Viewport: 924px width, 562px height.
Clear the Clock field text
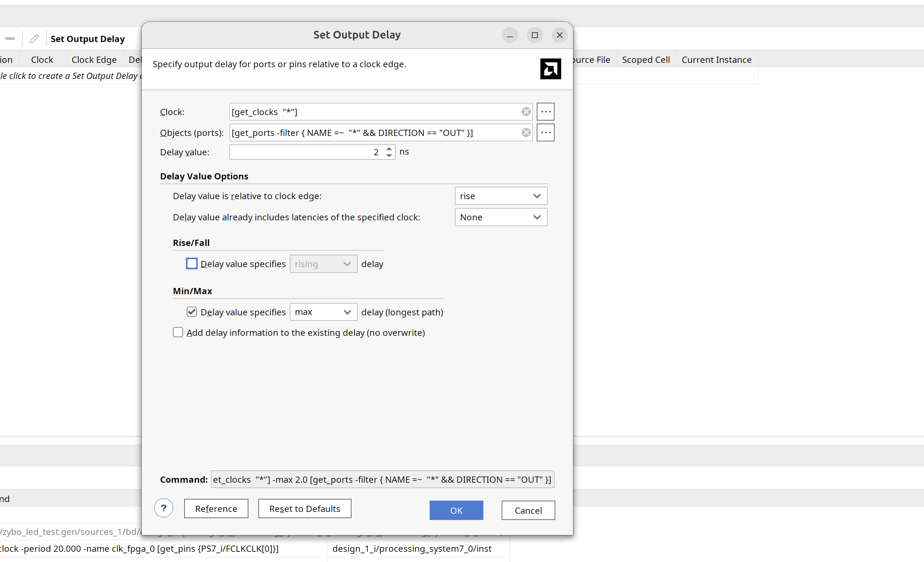coord(526,112)
